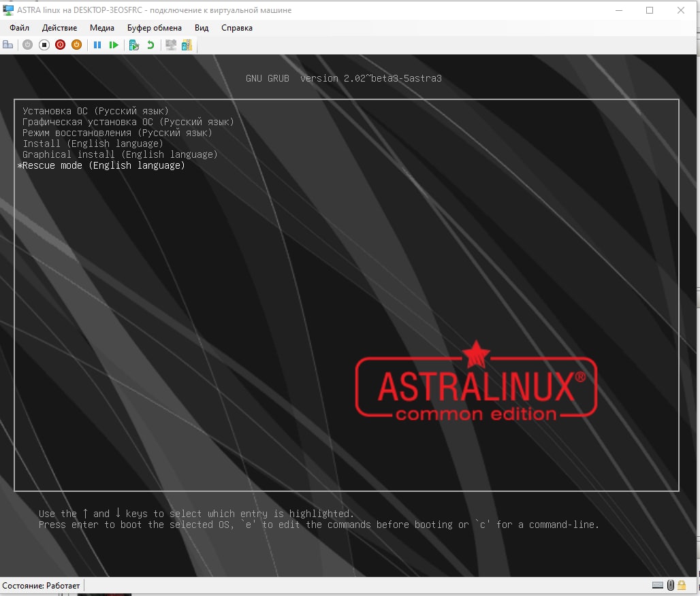Open the Справка menu
Screen dimensions: 700x596
236,28
